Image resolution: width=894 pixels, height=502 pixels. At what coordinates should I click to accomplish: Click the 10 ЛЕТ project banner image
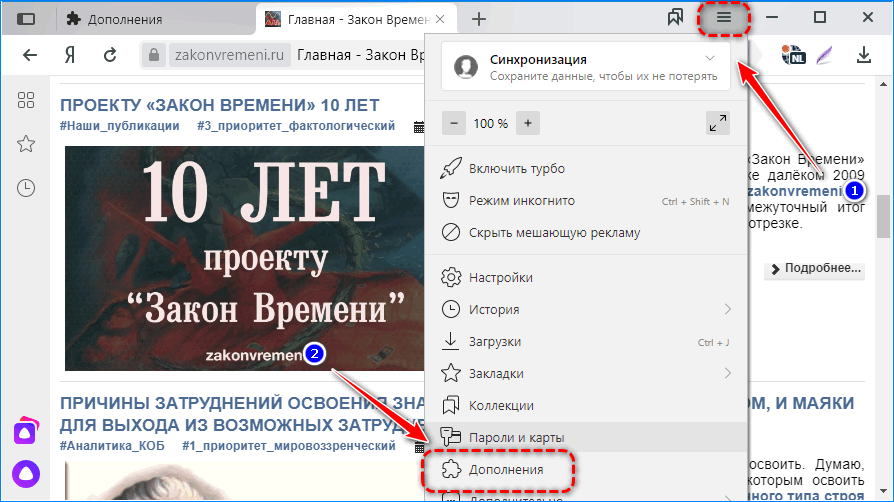pos(244,258)
